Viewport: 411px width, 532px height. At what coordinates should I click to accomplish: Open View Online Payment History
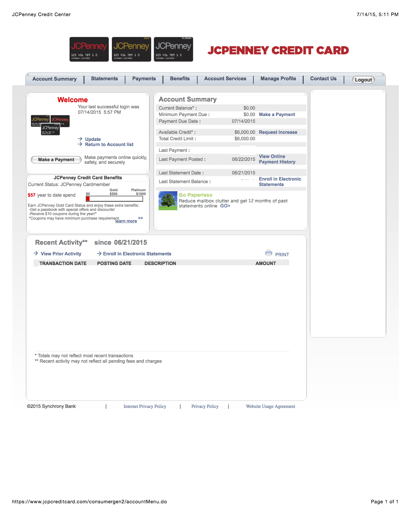click(x=277, y=159)
